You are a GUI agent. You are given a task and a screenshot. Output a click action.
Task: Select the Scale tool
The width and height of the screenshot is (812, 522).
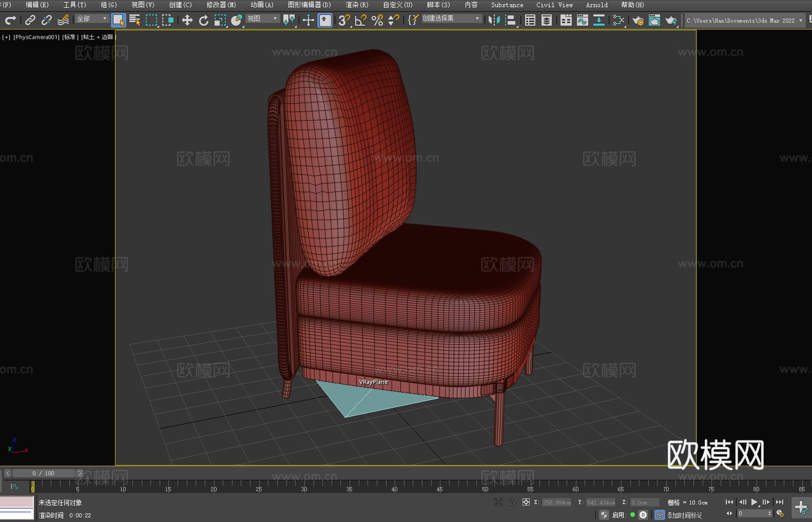[x=220, y=20]
